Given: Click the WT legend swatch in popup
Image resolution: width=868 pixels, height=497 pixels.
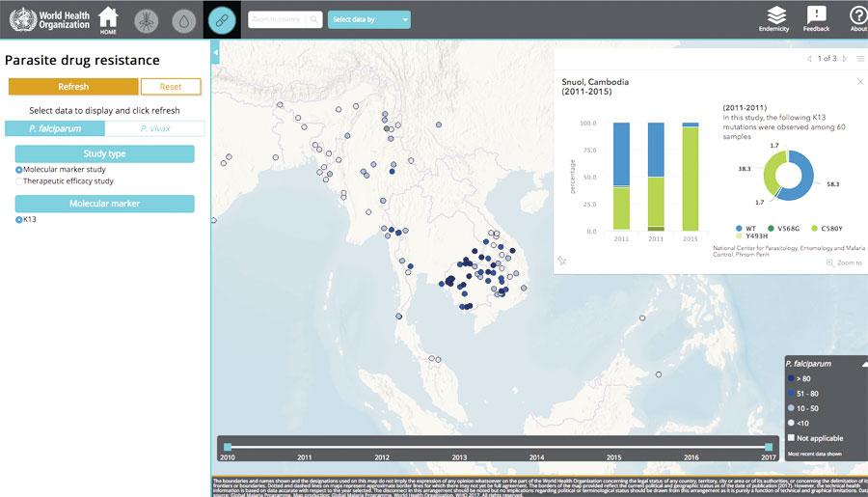Looking at the screenshot, I should 739,229.
